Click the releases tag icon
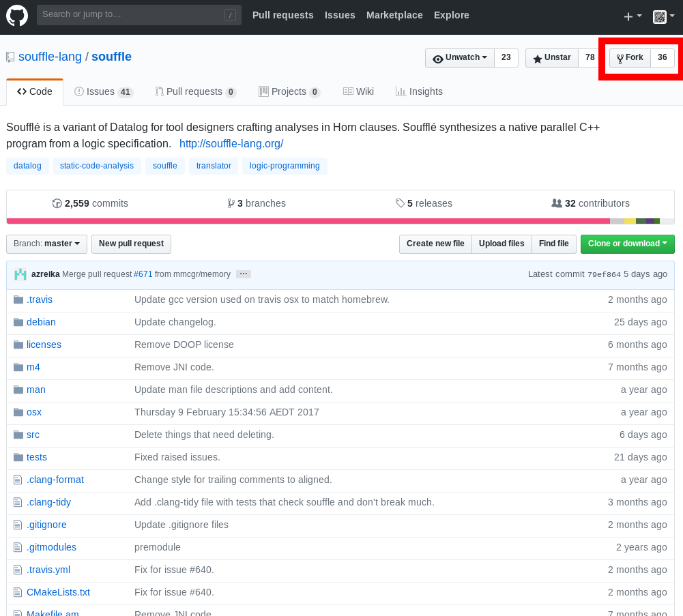The height and width of the screenshot is (616, 683). (400, 203)
